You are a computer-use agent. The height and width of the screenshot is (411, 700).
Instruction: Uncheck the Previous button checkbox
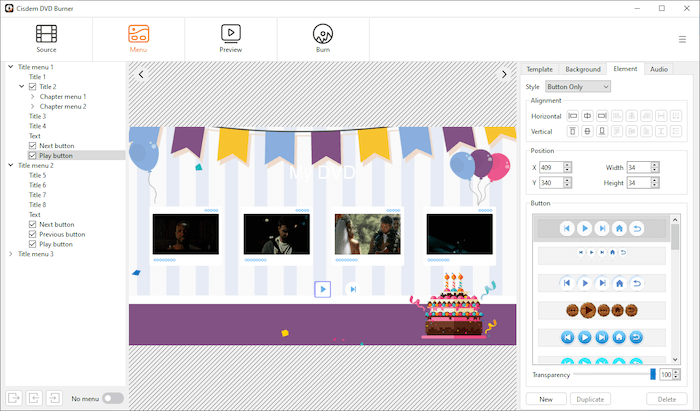pyautogui.click(x=33, y=234)
